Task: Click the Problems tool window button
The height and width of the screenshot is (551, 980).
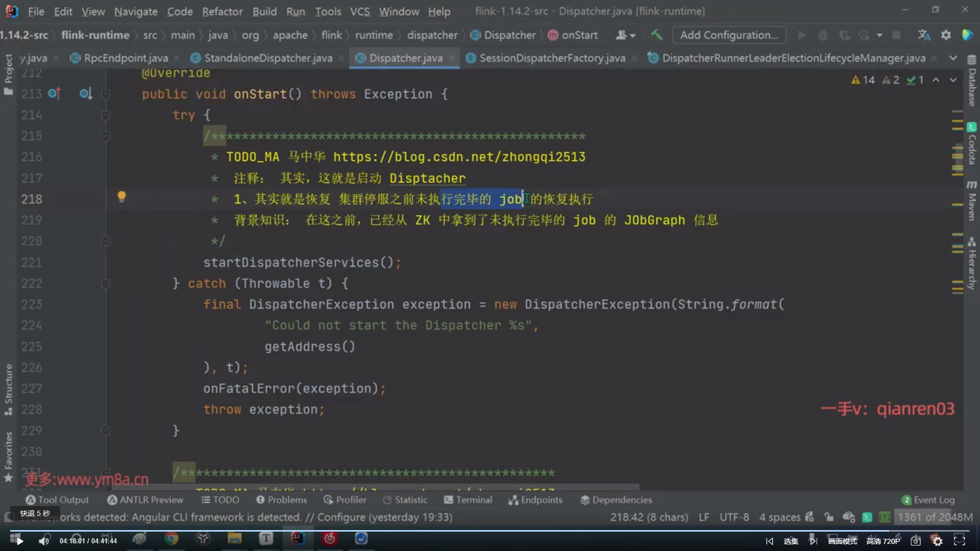Action: point(282,500)
